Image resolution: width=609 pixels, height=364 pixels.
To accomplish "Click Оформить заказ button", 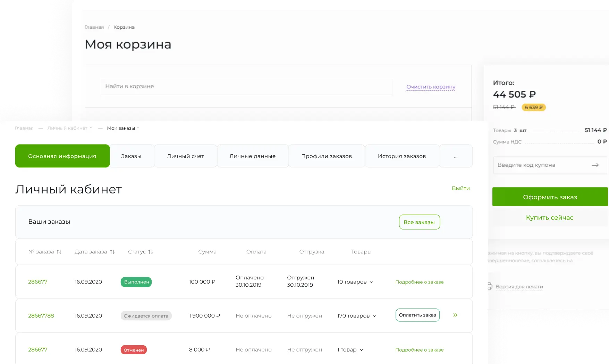I will point(550,197).
